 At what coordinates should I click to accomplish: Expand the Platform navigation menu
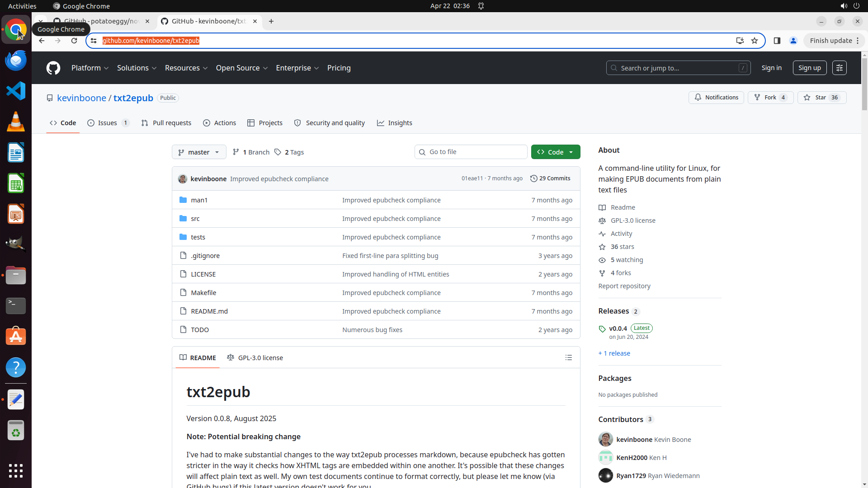click(x=90, y=68)
